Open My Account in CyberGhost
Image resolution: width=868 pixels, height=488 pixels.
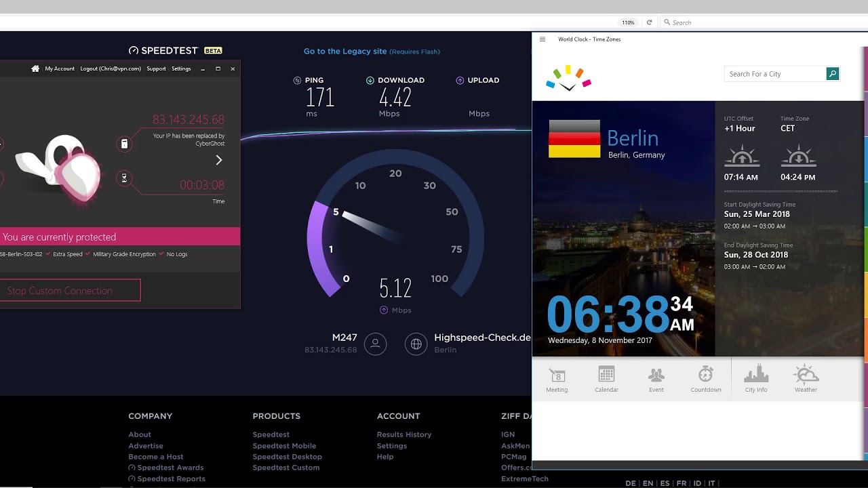click(x=60, y=68)
